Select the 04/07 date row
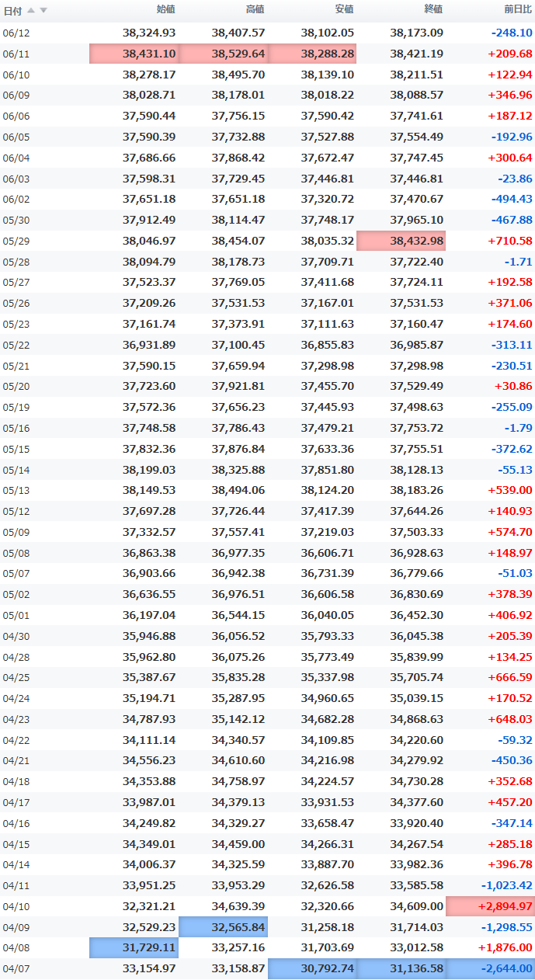This screenshot has height=980, width=535. [x=267, y=969]
